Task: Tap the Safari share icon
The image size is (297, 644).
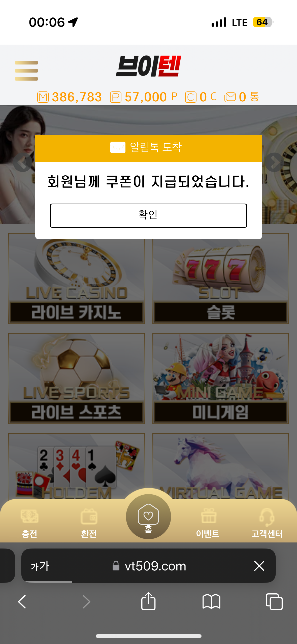Action: point(148,601)
